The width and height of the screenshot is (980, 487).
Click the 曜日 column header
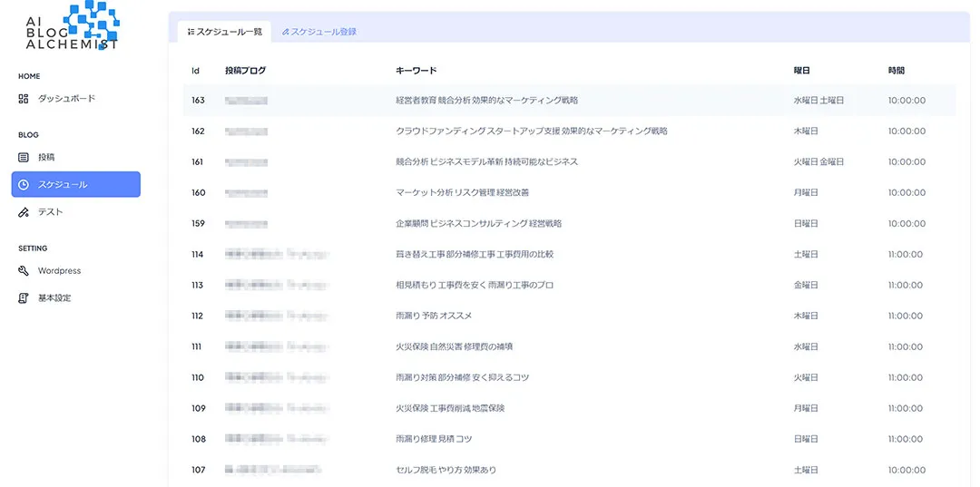(801, 71)
